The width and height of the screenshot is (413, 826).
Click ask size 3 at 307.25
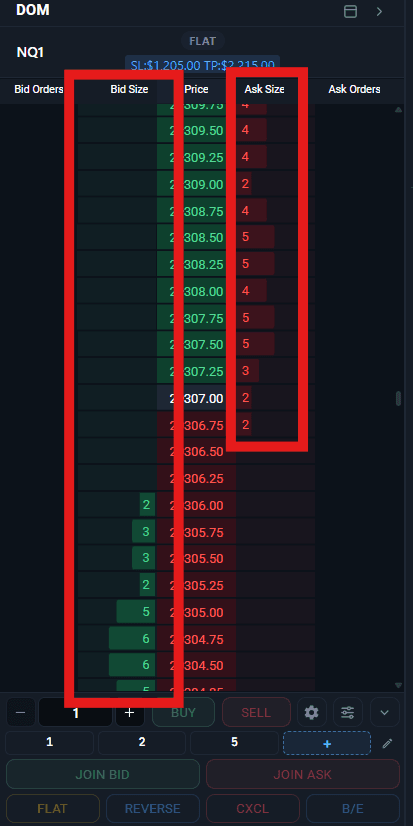[x=245, y=371]
